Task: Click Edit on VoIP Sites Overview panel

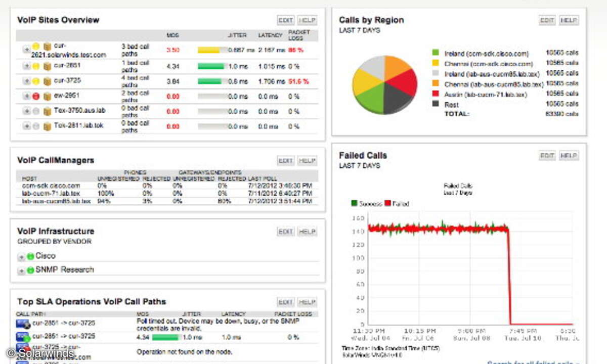Action: coord(285,20)
